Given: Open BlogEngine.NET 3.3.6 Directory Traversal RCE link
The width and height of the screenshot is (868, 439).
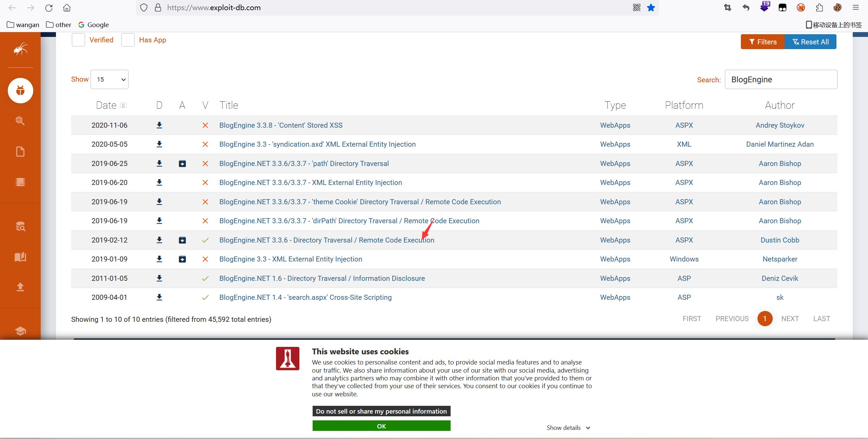Looking at the screenshot, I should pos(327,240).
